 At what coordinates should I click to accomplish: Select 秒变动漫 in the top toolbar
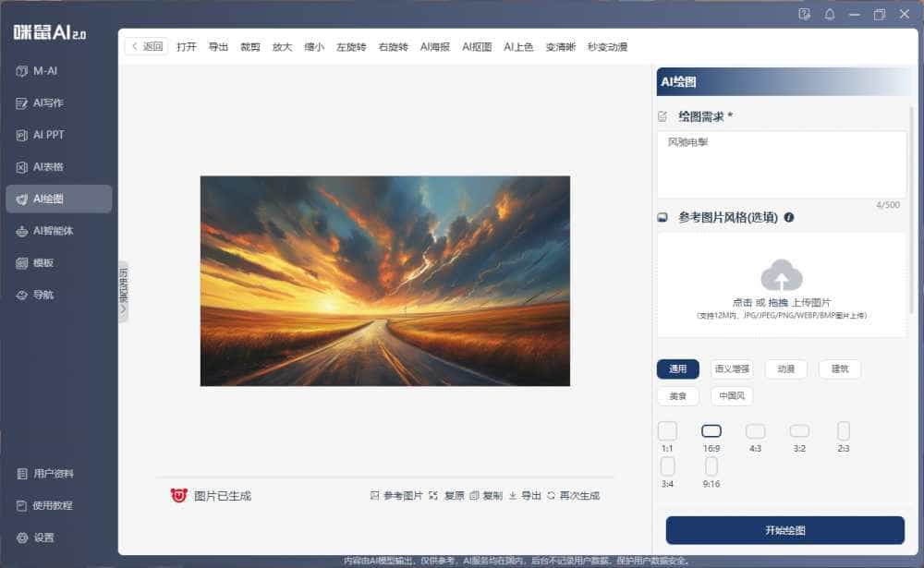[x=606, y=46]
